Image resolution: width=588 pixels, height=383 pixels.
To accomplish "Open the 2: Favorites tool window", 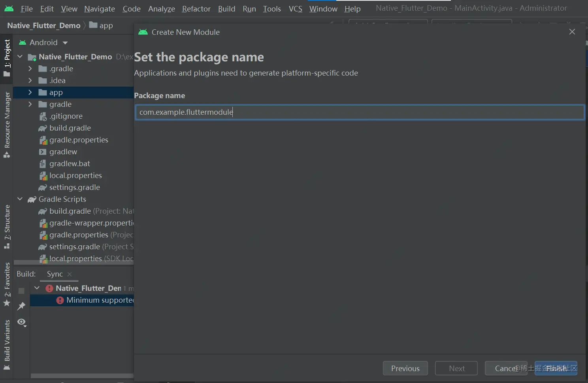I will [7, 284].
